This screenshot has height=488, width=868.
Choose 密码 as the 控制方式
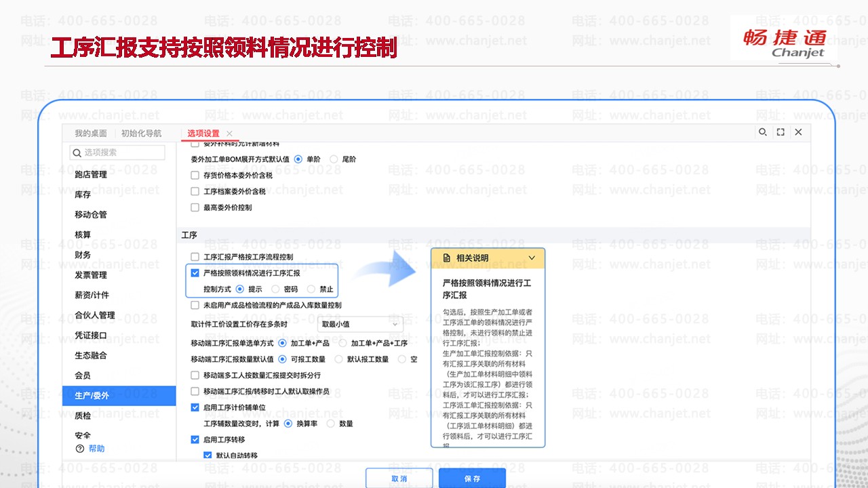click(x=275, y=289)
